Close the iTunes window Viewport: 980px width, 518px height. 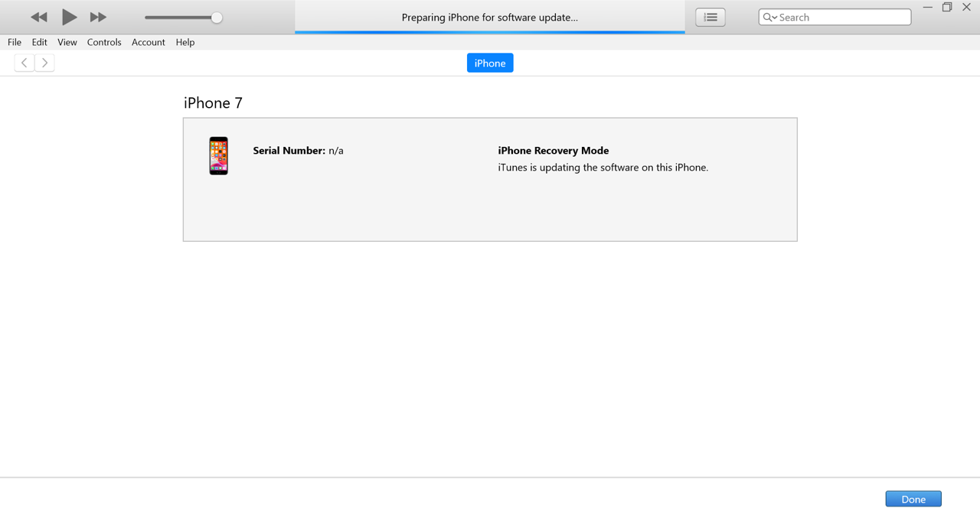tap(966, 7)
